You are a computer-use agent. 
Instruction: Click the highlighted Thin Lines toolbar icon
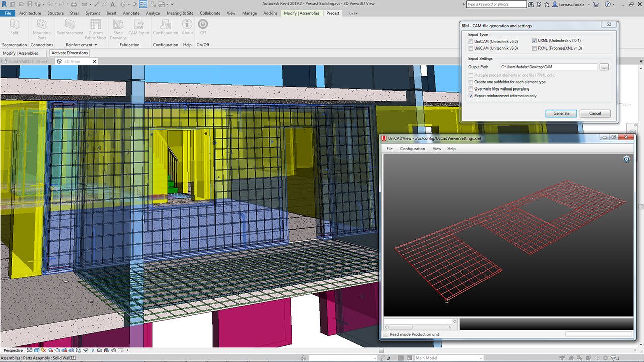point(143,4)
